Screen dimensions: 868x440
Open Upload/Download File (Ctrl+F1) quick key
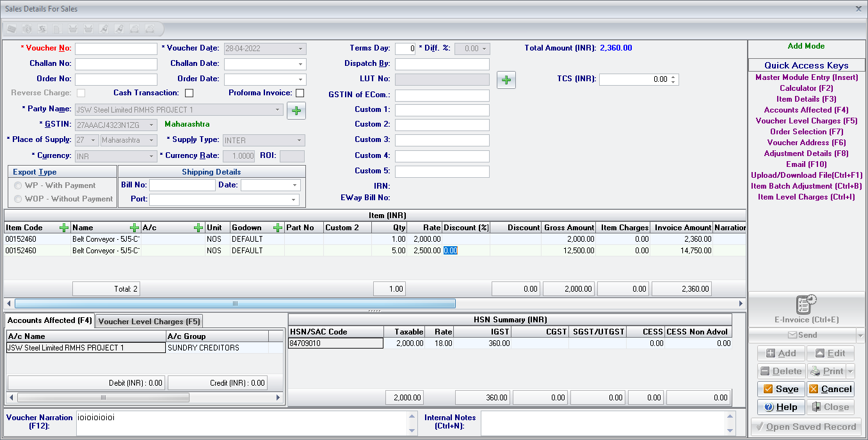(x=807, y=175)
